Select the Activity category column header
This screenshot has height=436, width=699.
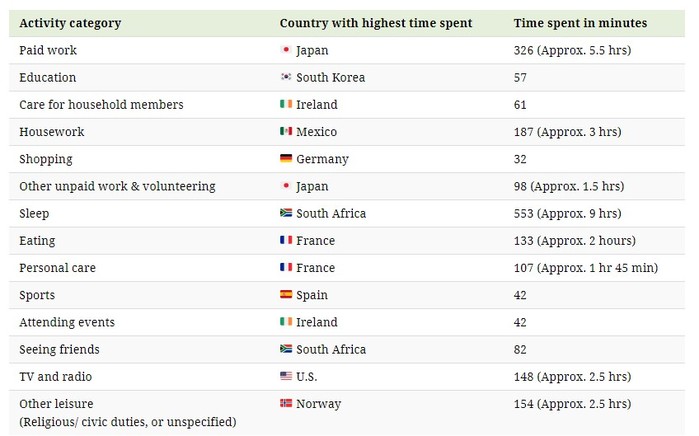point(70,23)
